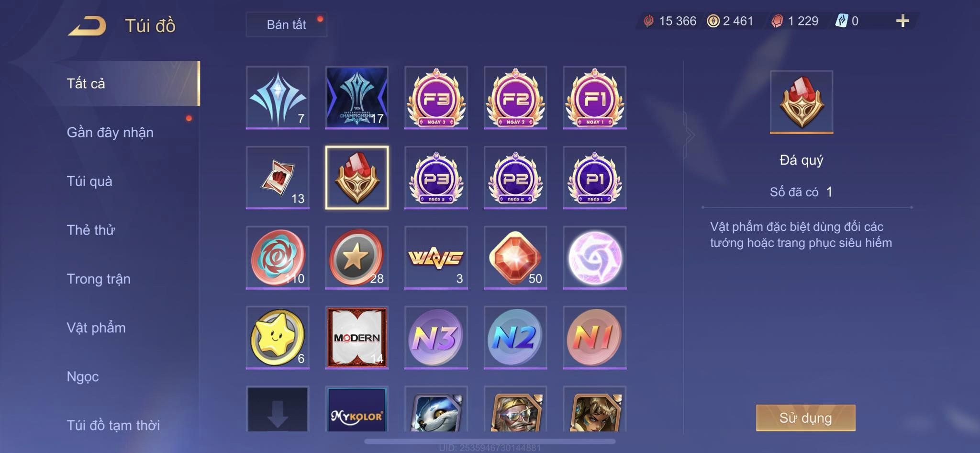Select the N2 blue token

coord(515,338)
